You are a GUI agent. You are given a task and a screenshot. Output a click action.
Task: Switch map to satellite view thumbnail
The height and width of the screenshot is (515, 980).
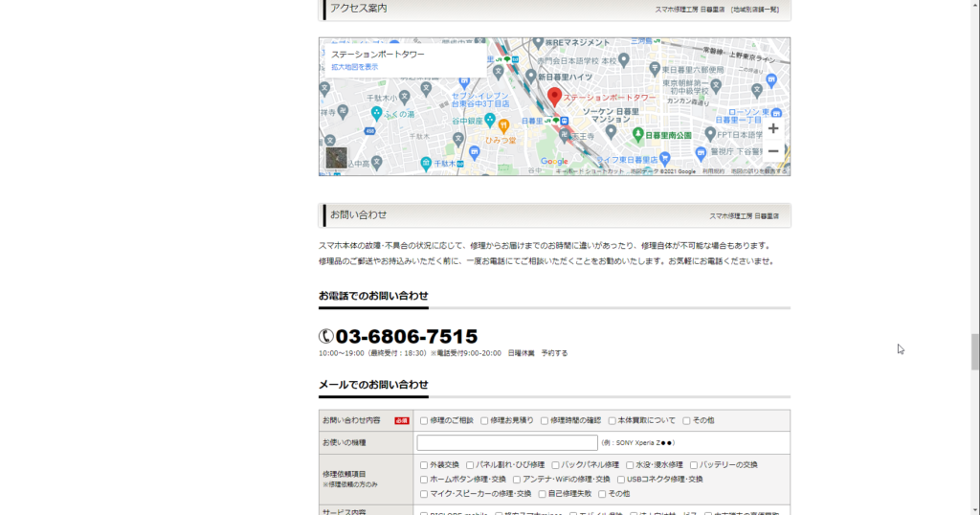pyautogui.click(x=336, y=158)
